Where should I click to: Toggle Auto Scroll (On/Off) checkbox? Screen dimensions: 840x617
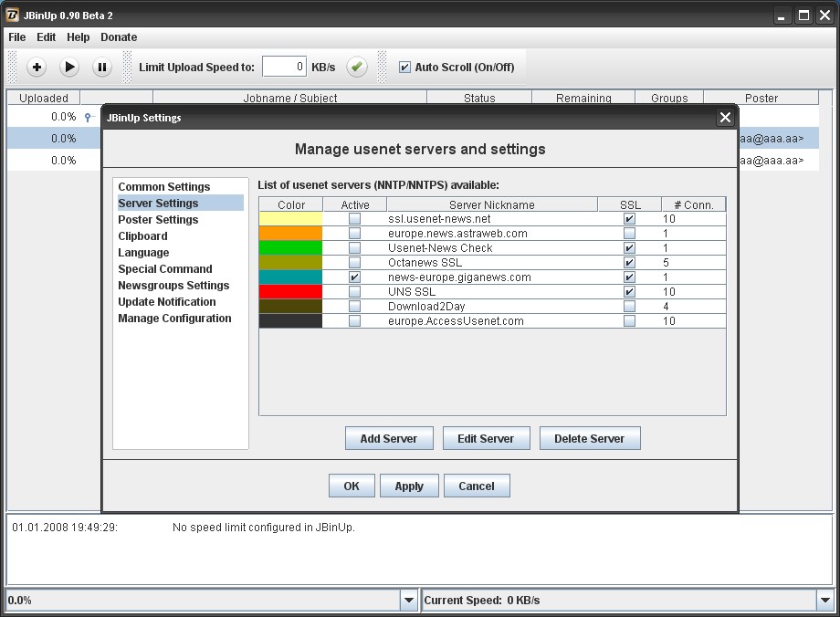click(405, 67)
